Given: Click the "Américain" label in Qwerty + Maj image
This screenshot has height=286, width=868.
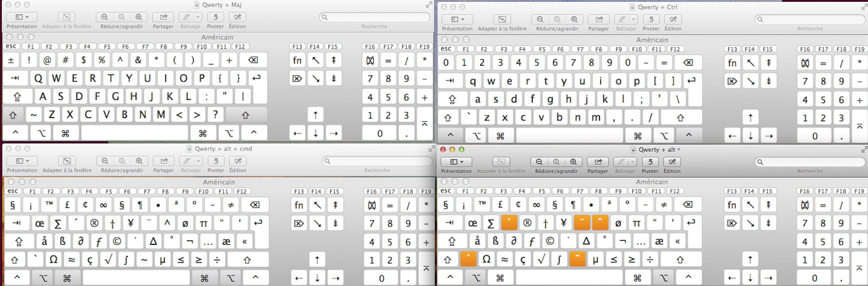Looking at the screenshot, I should tap(217, 37).
